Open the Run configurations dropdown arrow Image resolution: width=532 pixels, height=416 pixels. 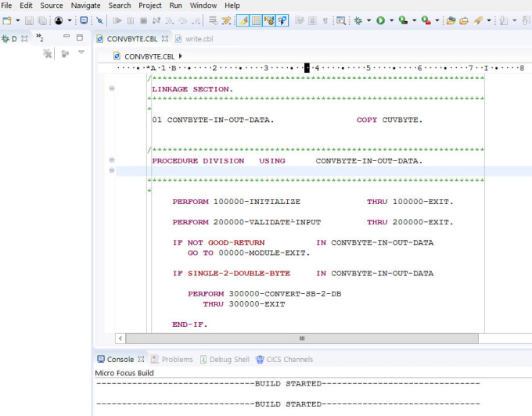point(391,20)
